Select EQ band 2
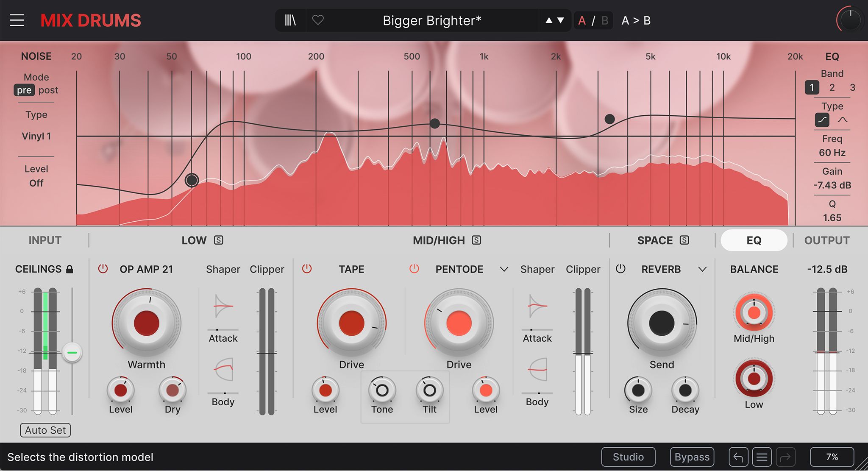Viewport: 868px width, 471px height. pos(832,88)
